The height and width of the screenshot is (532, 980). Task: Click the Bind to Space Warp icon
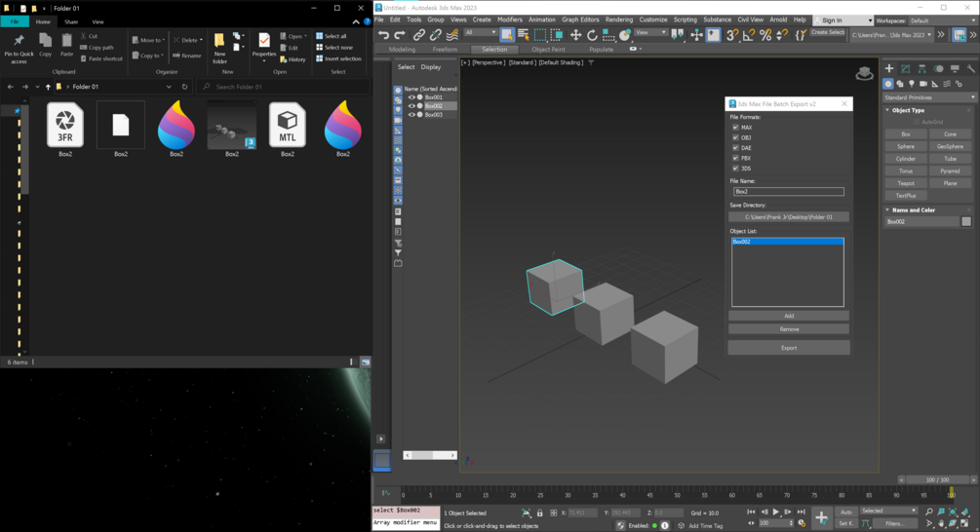(451, 35)
